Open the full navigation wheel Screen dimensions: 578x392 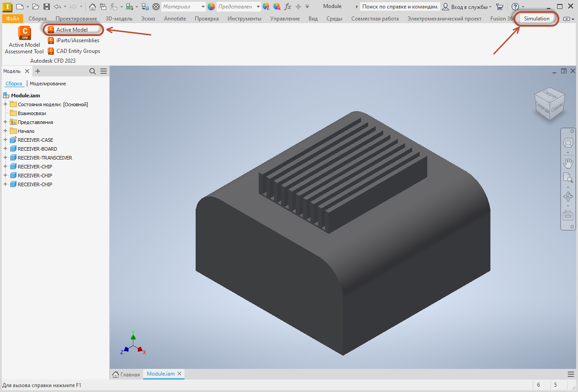[x=568, y=143]
